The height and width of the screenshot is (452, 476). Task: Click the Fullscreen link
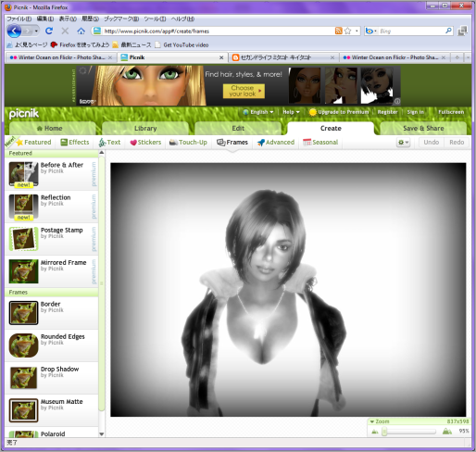coord(451,112)
